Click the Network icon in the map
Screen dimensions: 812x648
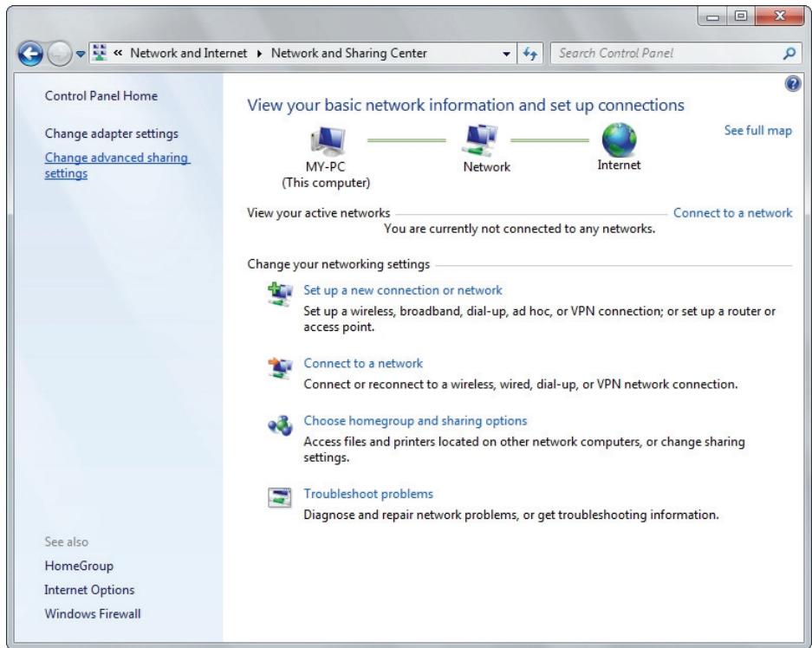tap(480, 139)
